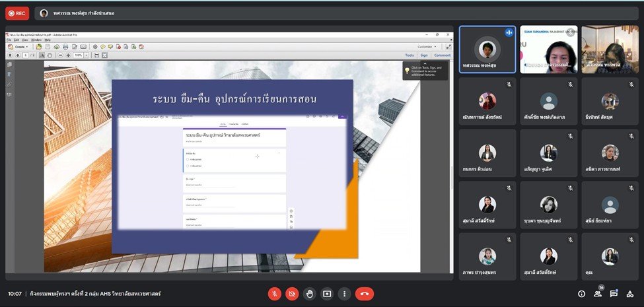
Task: Open the meeting activities icon
Action: tap(631, 294)
